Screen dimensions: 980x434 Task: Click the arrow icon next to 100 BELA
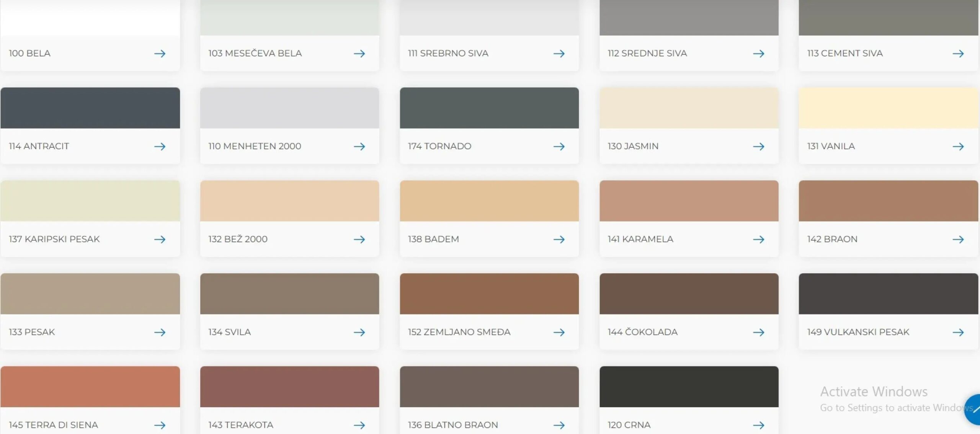coord(160,54)
